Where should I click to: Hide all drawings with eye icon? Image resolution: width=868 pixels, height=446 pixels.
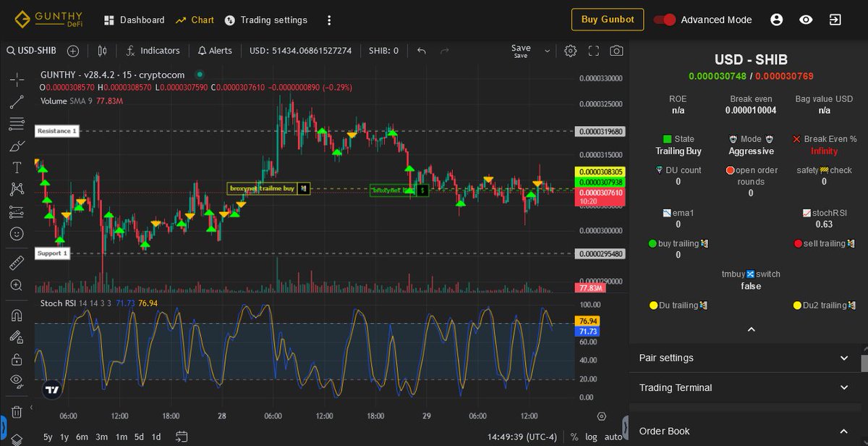click(17, 381)
